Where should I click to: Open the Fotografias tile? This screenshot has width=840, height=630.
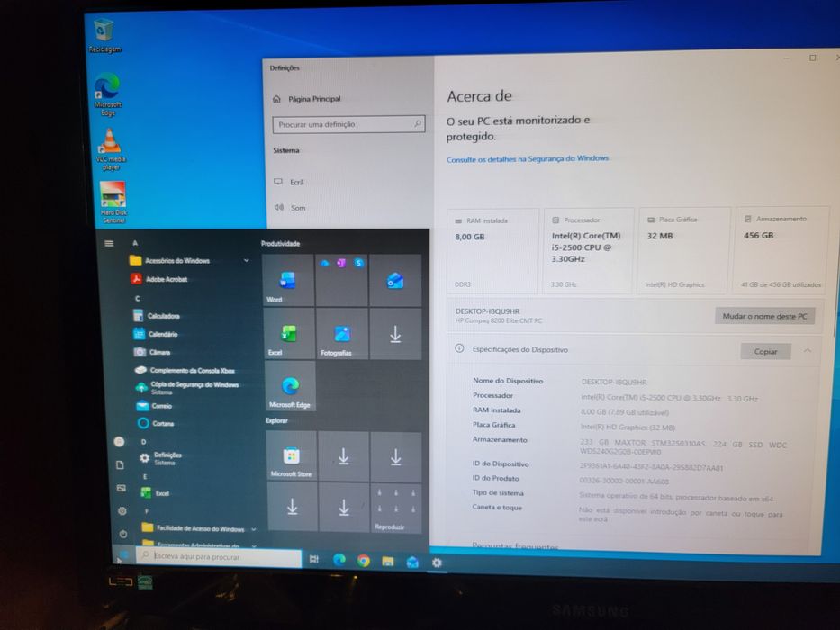[x=342, y=333]
